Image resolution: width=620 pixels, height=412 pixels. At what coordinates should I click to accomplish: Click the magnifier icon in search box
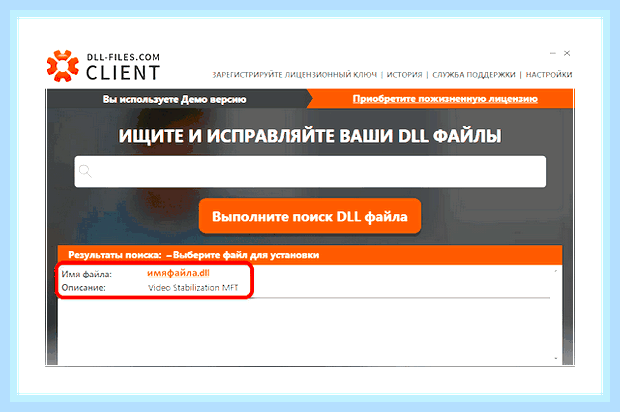(x=85, y=171)
